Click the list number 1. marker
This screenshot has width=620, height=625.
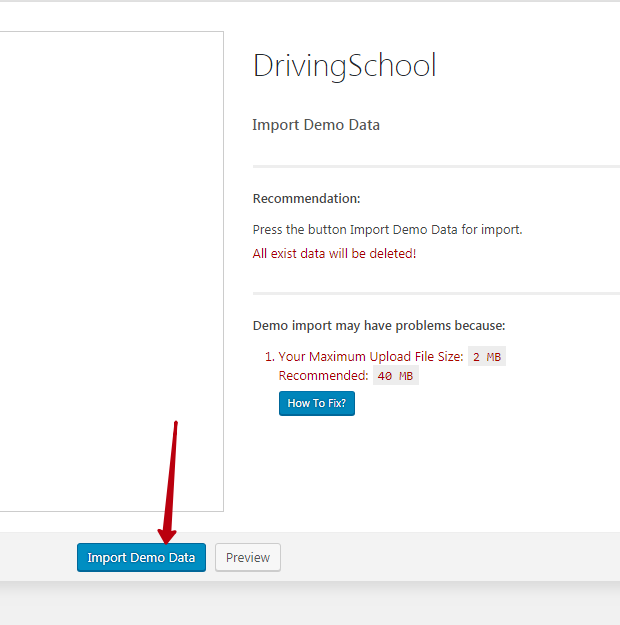coord(270,356)
